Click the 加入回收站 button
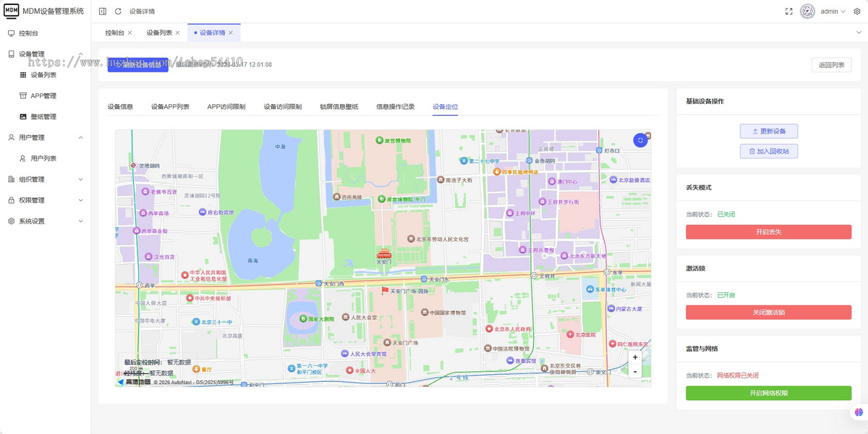The width and height of the screenshot is (868, 434). click(x=769, y=151)
